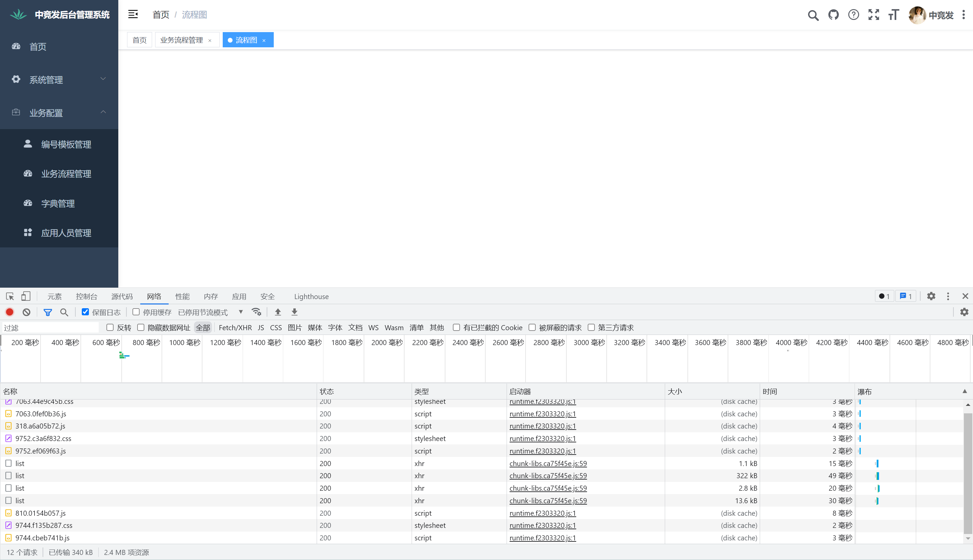Switch to the 控制台 DevTools tab
Screen dimensions: 973x560
click(87, 296)
